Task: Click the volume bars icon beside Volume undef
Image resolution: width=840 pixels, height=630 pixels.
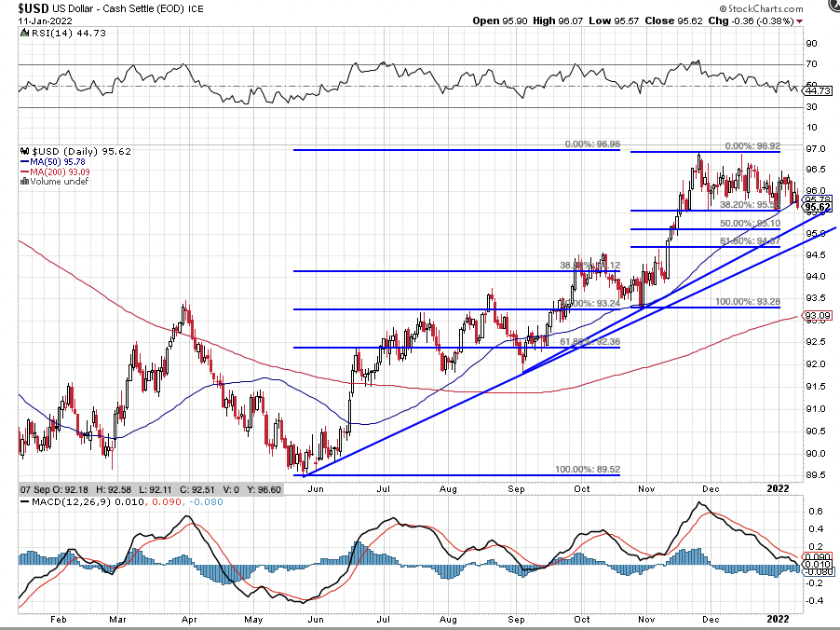Action: tap(24, 181)
